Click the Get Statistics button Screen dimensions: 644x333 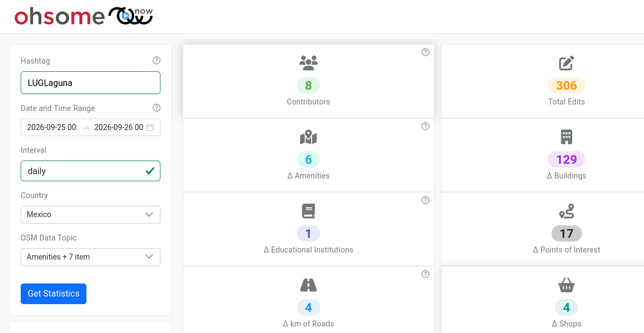click(x=53, y=293)
